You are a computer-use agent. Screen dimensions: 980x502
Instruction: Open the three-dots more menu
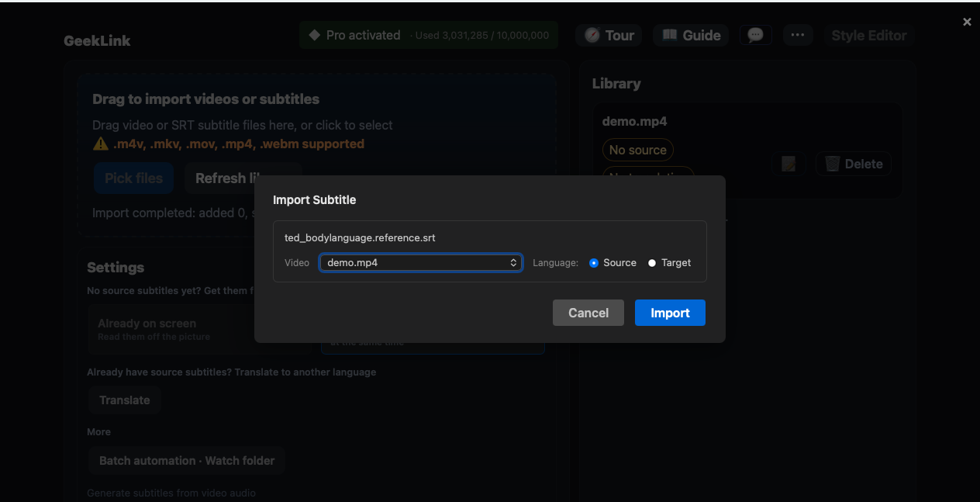point(798,35)
